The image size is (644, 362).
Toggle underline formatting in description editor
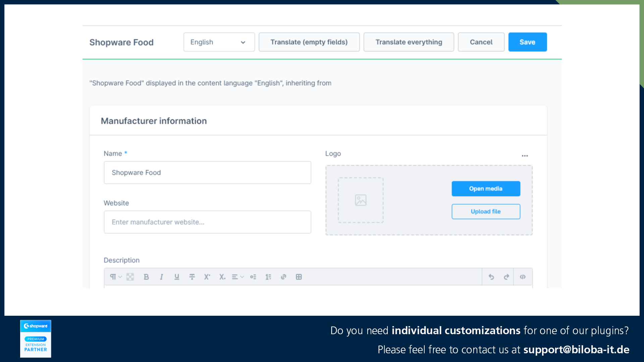click(177, 277)
